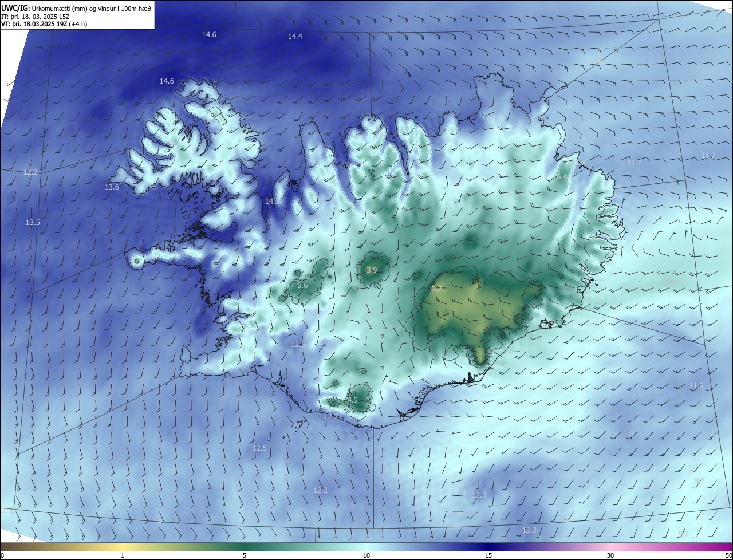
Task: Click the 6.4 value on the map
Action: pyautogui.click(x=562, y=178)
